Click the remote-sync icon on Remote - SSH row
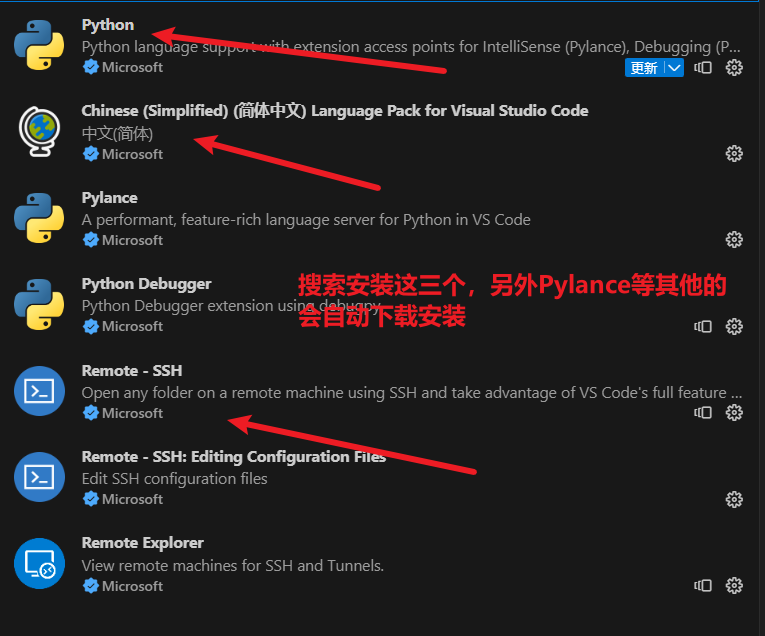Viewport: 765px width, 636px height. 703,413
